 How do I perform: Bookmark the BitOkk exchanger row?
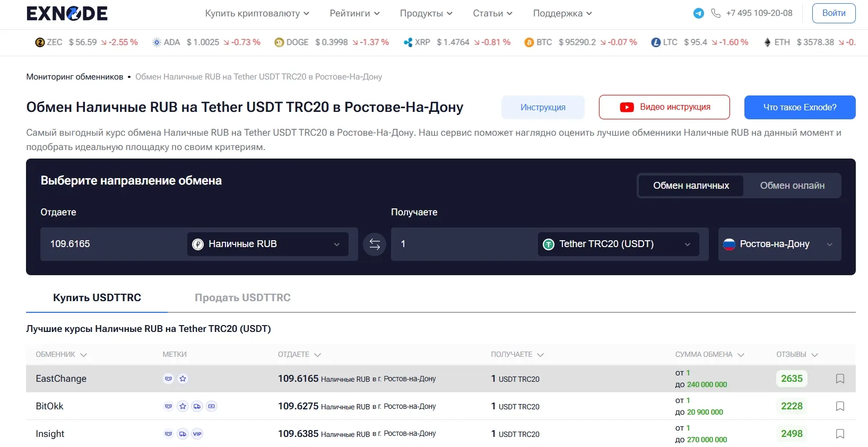point(840,406)
